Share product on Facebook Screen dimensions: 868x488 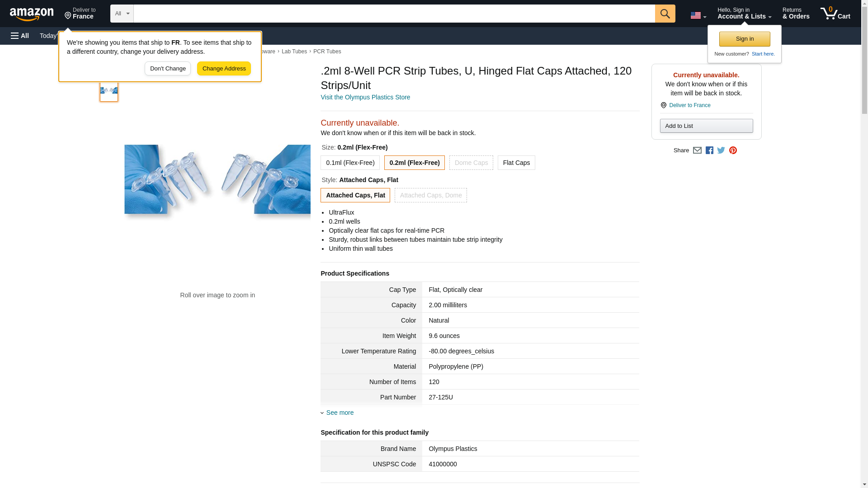(709, 150)
